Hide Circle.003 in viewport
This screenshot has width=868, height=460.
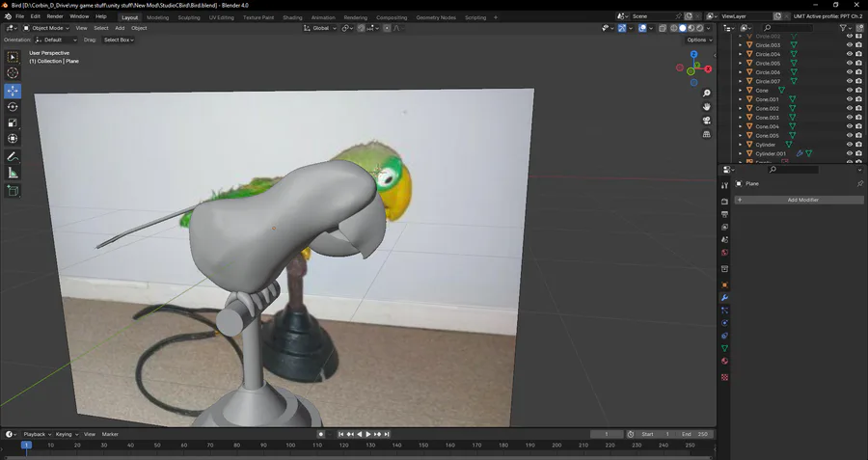point(849,45)
